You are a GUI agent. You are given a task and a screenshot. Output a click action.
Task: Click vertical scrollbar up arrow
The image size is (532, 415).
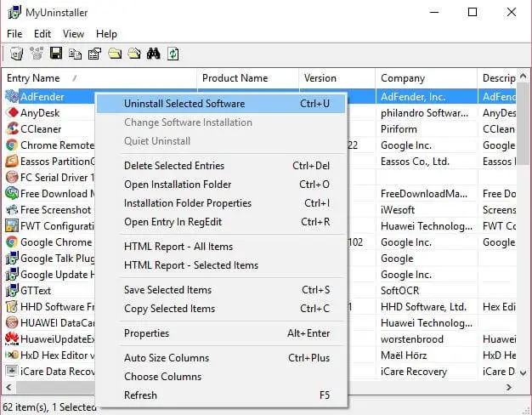(x=524, y=76)
